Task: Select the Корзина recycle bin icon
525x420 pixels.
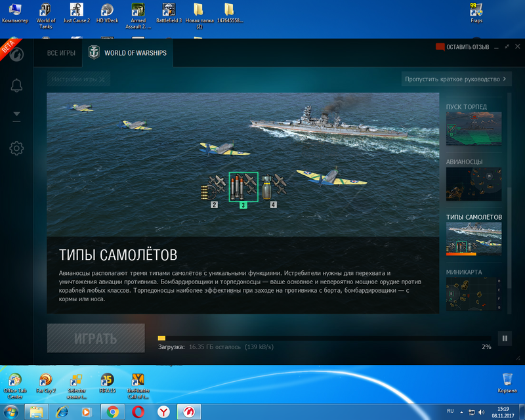Action: pos(507,384)
